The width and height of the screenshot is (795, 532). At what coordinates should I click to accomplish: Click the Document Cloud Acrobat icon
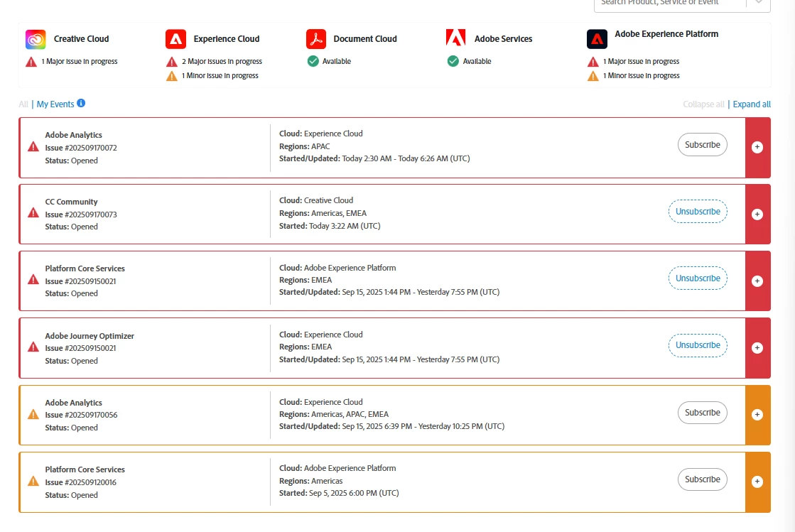pos(316,39)
